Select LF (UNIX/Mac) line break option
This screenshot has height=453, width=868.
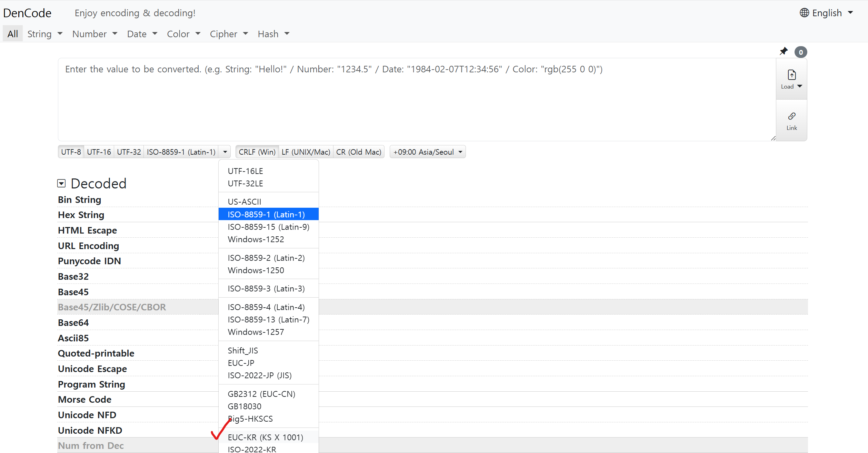pyautogui.click(x=306, y=152)
